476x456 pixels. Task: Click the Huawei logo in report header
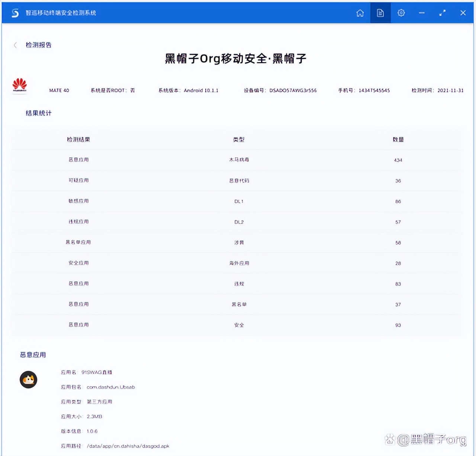[20, 85]
